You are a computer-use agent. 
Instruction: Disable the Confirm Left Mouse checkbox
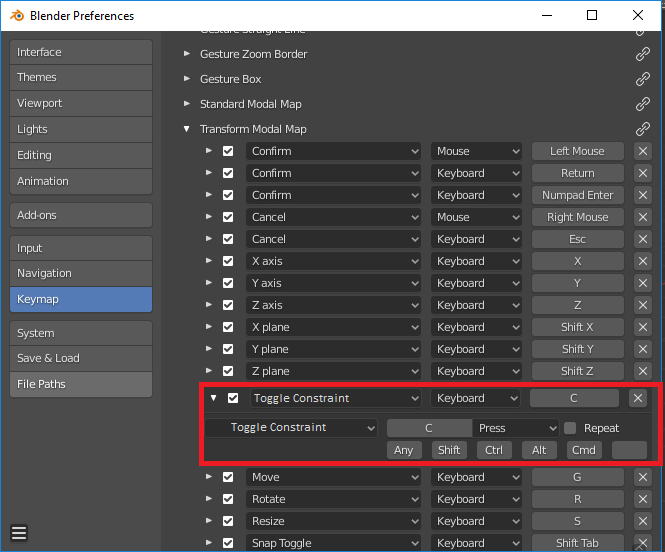228,151
